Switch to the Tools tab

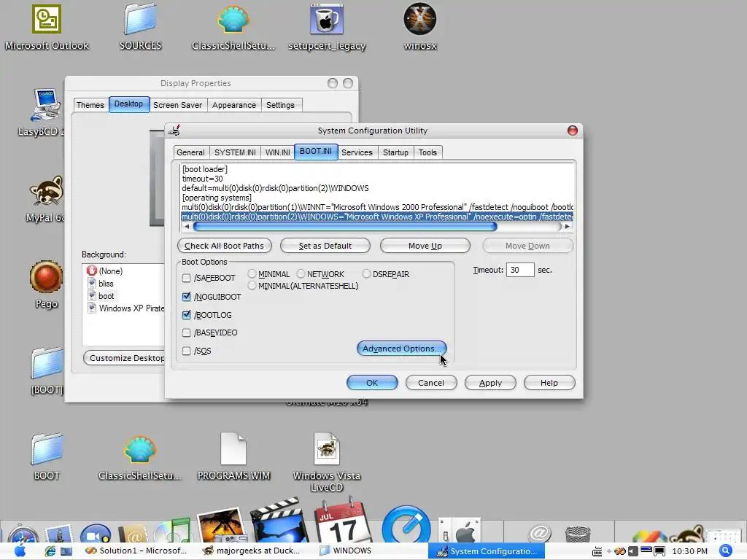pos(427,152)
